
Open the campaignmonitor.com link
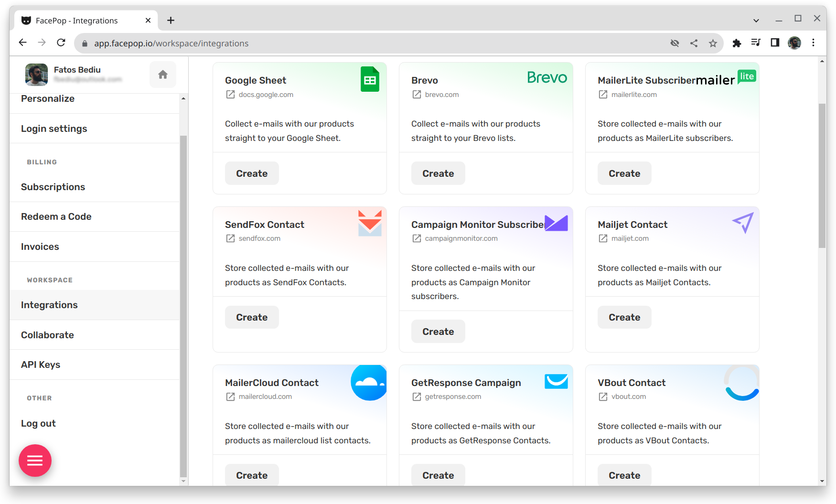pos(461,238)
